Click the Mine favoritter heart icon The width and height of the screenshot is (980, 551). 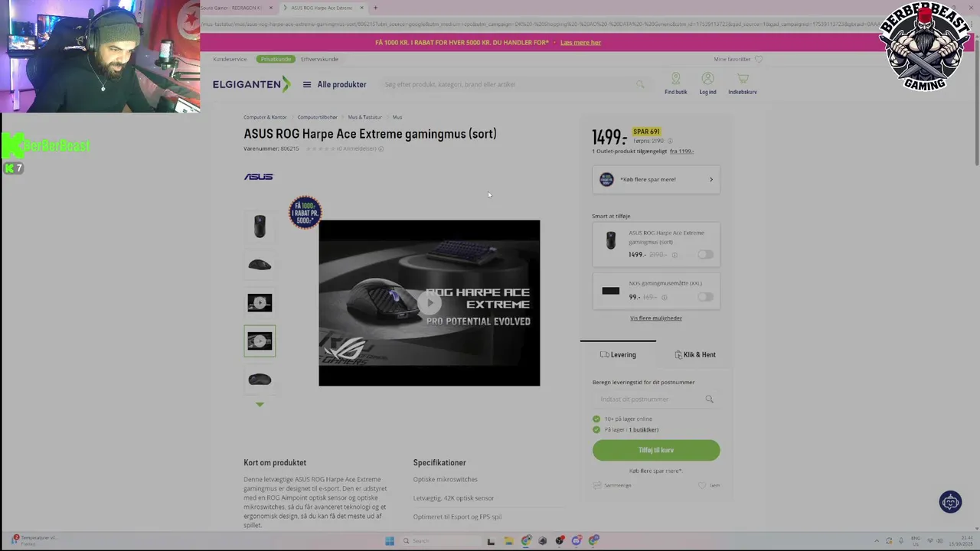pyautogui.click(x=759, y=59)
